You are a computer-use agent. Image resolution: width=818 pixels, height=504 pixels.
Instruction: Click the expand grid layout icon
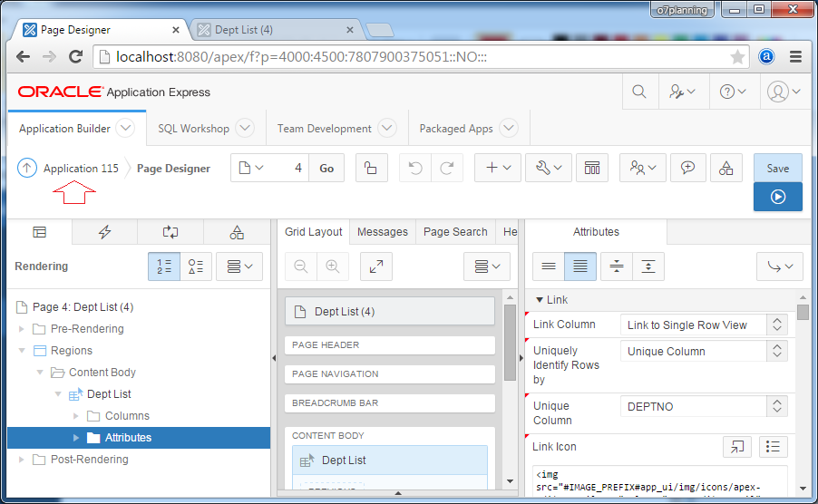click(x=376, y=267)
